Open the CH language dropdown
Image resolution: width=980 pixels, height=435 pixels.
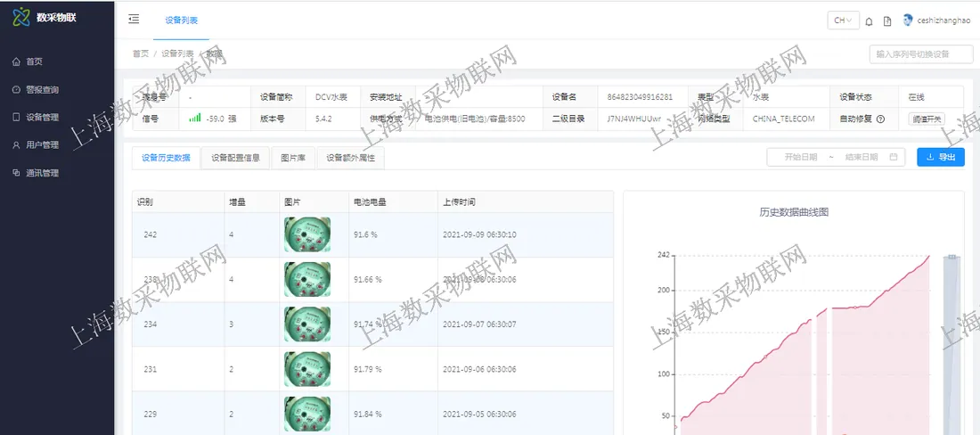(x=843, y=21)
